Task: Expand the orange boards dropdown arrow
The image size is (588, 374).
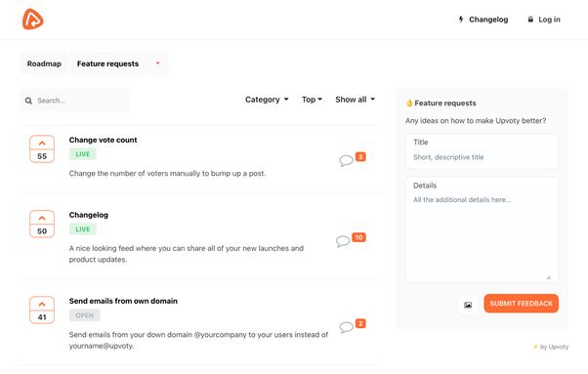Action: point(157,63)
